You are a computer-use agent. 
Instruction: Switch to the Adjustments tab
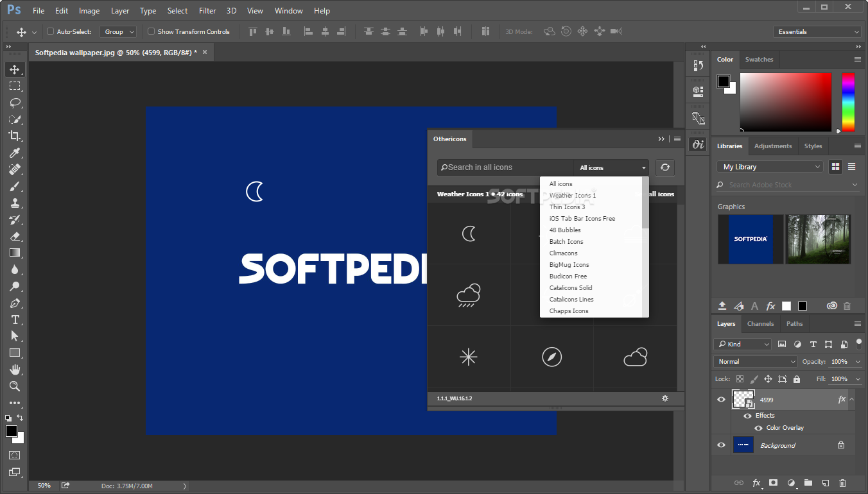point(773,146)
